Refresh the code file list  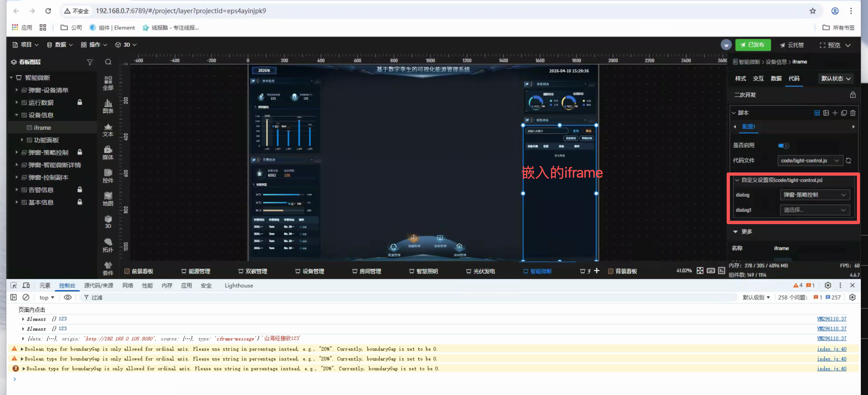pyautogui.click(x=849, y=161)
